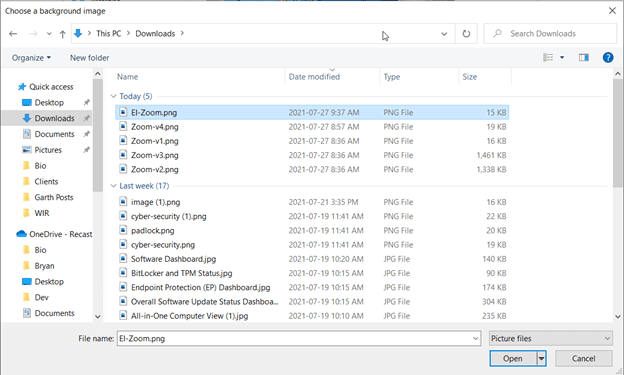The width and height of the screenshot is (624, 375).
Task: Select OneDrive - Recast in sidebar
Action: point(60,234)
